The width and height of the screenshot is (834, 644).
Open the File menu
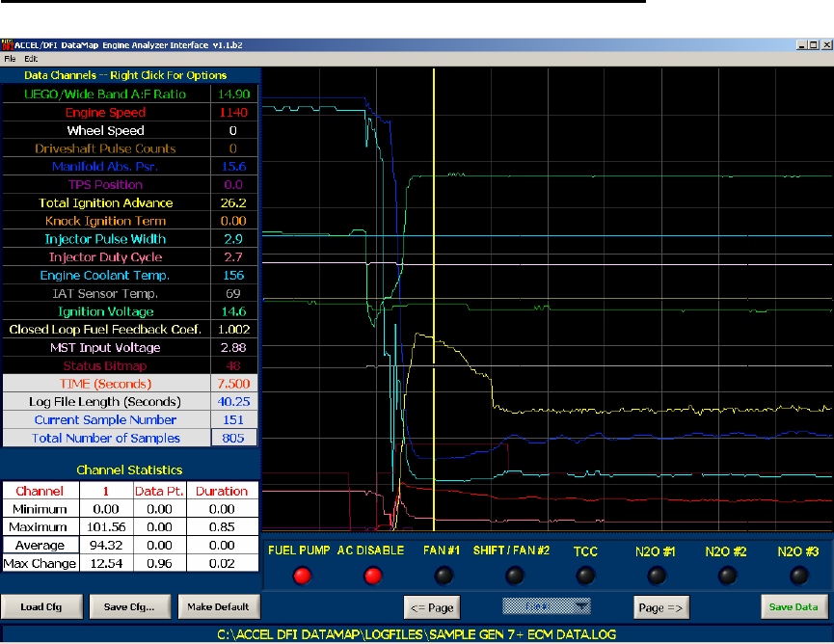click(x=10, y=59)
